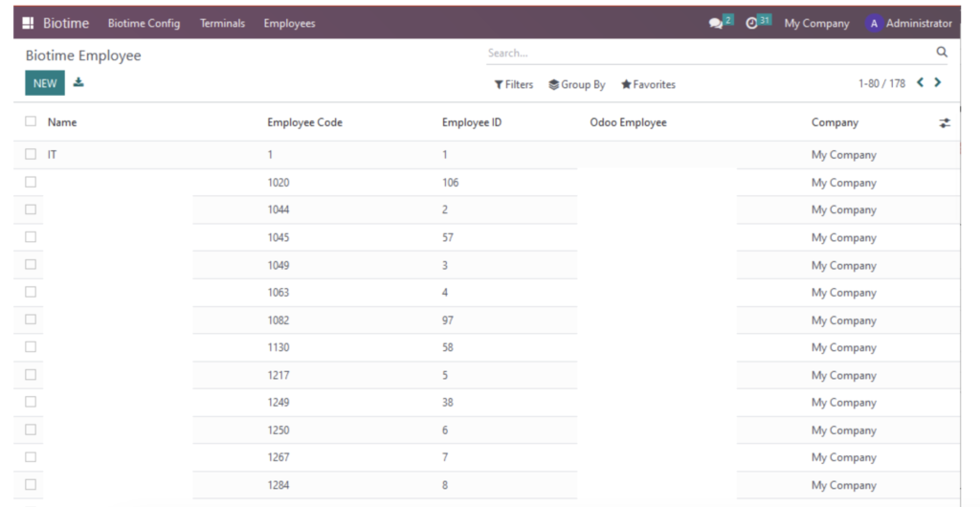Screen dimensions: 980x507
Task: Expand the Group By dropdown
Action: coord(577,84)
